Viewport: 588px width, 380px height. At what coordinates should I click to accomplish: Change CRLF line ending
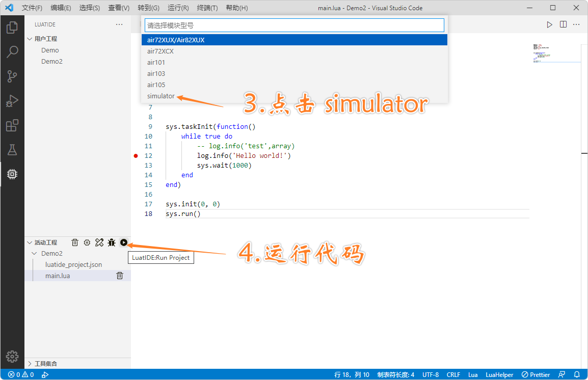(453, 374)
